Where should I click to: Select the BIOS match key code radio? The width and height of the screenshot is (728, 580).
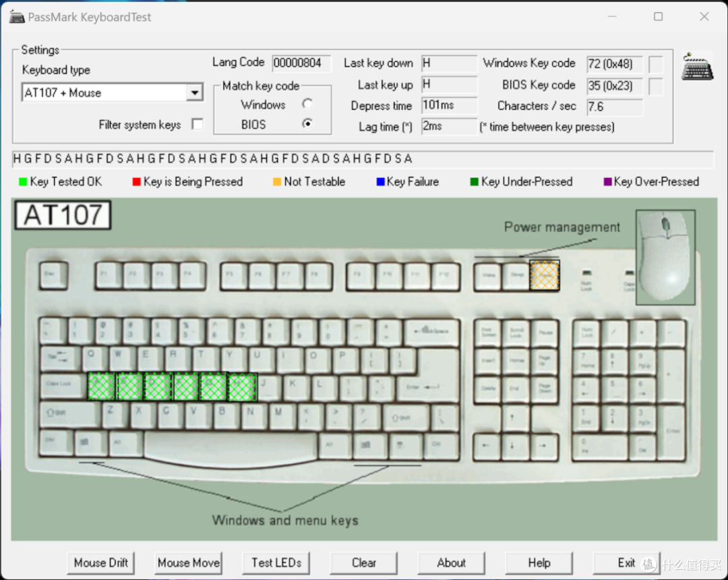307,124
